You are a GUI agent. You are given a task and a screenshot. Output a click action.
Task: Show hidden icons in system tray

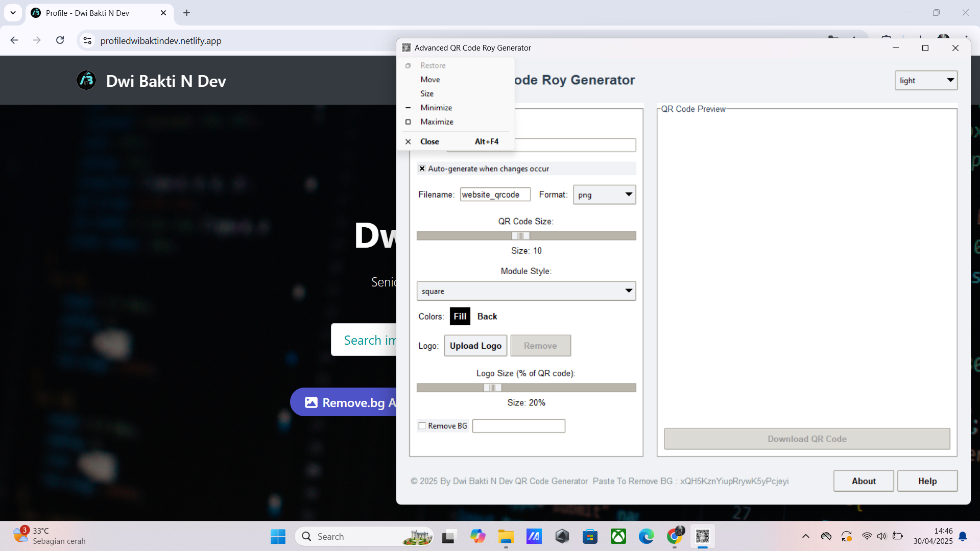(806, 536)
